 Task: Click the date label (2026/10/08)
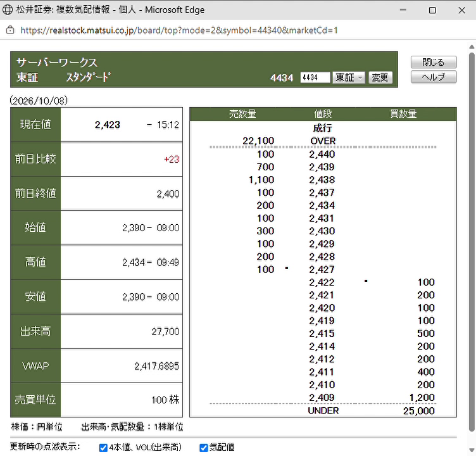[39, 101]
